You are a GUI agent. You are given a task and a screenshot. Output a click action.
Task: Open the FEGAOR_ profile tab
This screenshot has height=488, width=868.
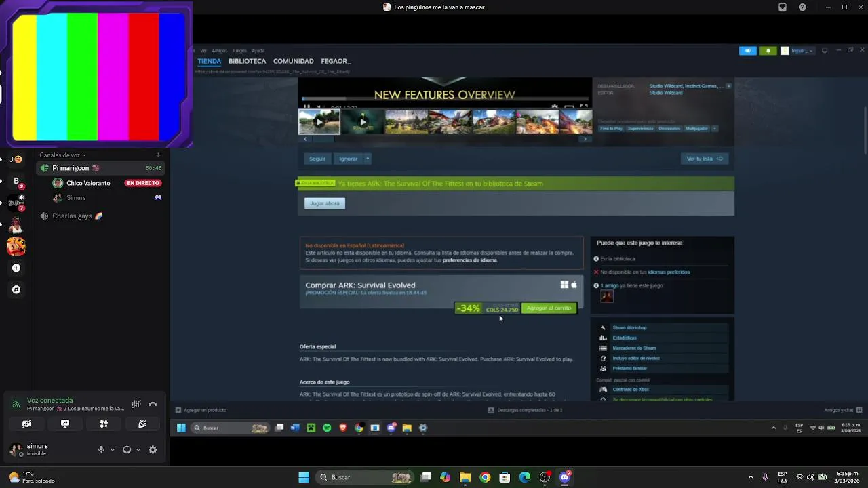click(336, 61)
